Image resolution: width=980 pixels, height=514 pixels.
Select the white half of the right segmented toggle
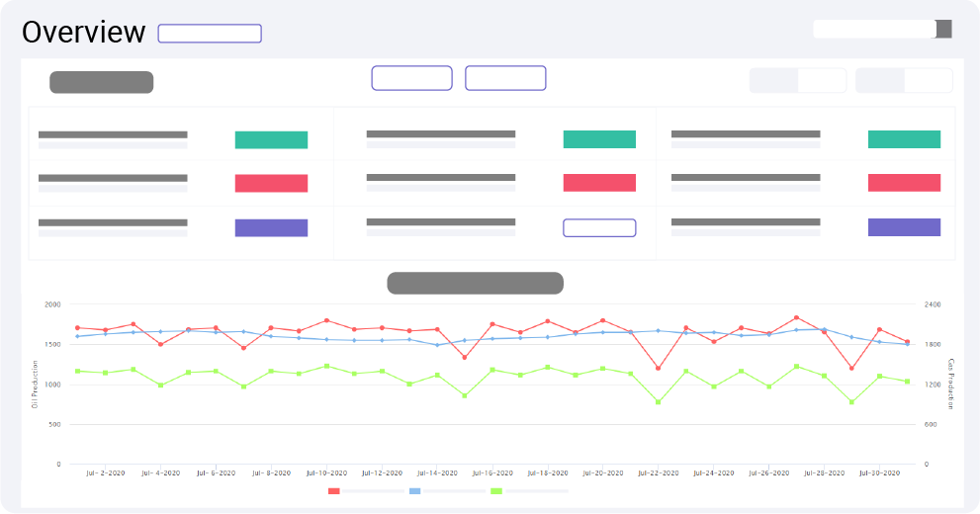pos(929,81)
